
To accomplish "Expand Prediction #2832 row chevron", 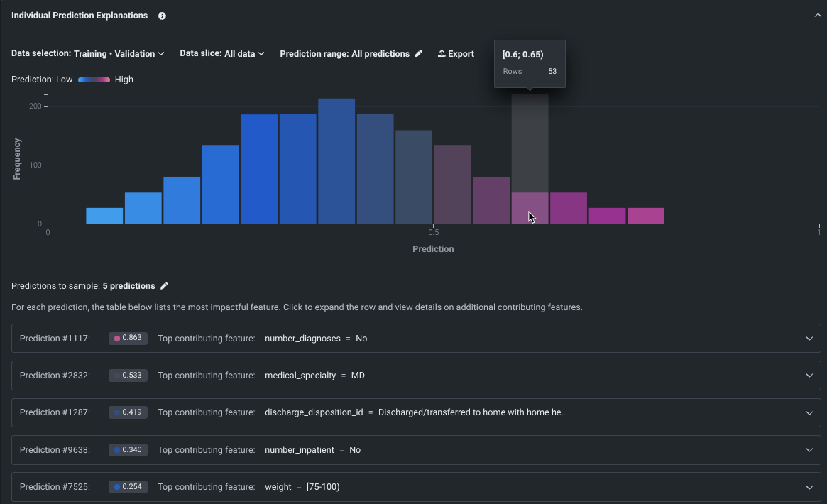I will click(809, 376).
